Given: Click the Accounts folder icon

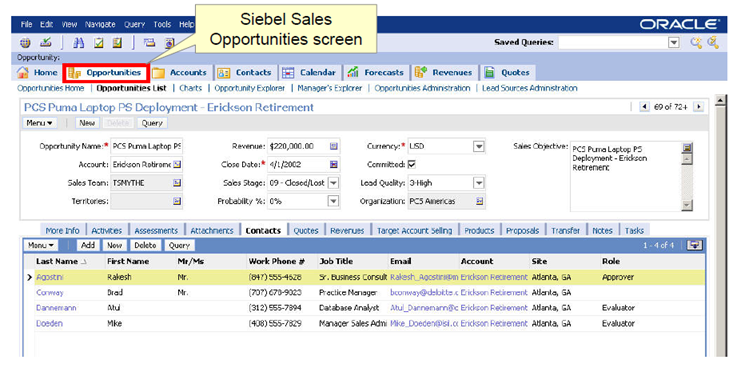Looking at the screenshot, I should click(x=158, y=73).
